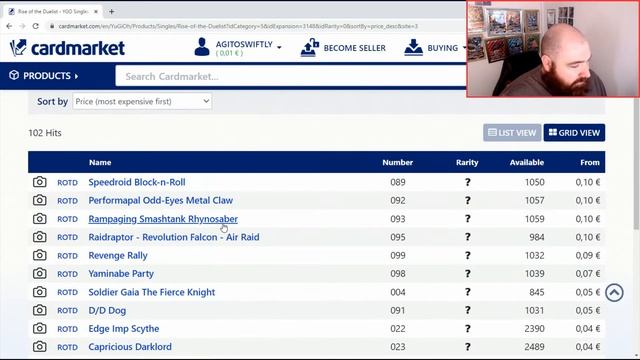The width and height of the screenshot is (640, 360).
Task: Sort by Name column header
Action: [x=100, y=162]
